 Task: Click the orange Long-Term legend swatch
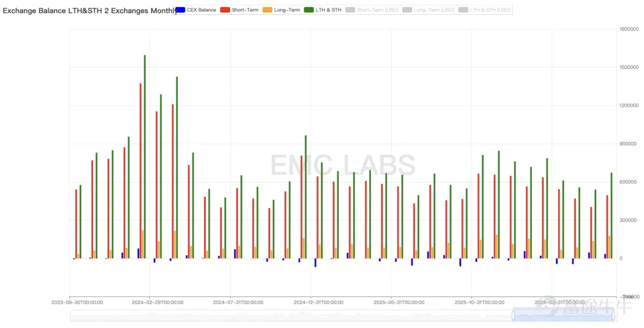pyautogui.click(x=267, y=10)
